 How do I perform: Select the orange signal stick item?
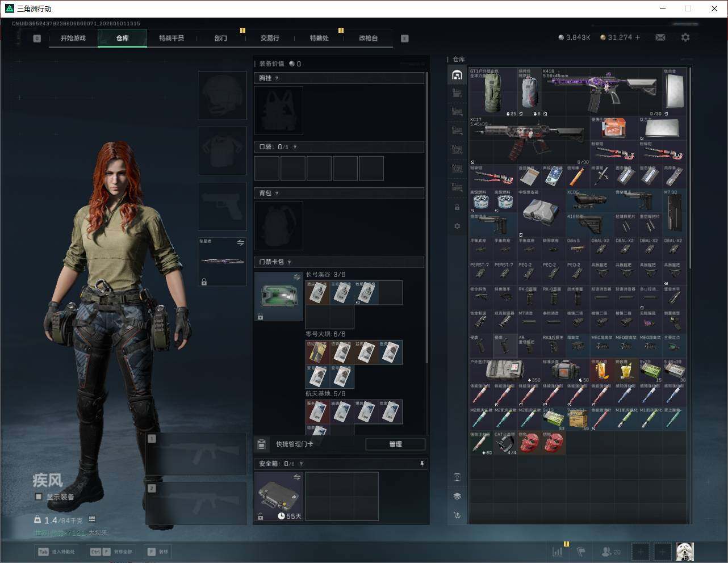(577, 177)
